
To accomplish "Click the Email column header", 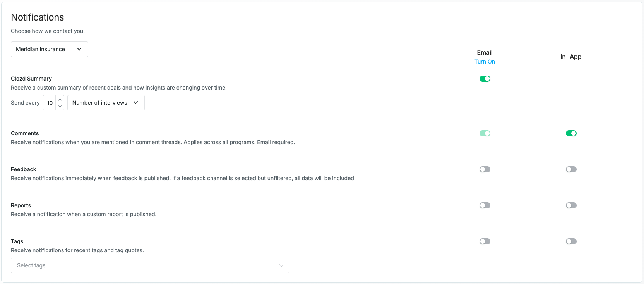I will click(485, 52).
